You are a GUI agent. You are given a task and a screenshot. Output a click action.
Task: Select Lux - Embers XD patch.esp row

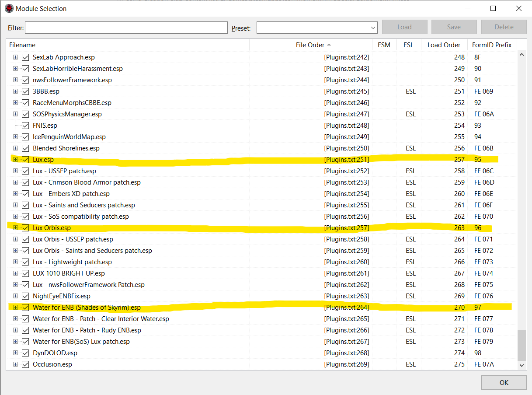click(262, 194)
